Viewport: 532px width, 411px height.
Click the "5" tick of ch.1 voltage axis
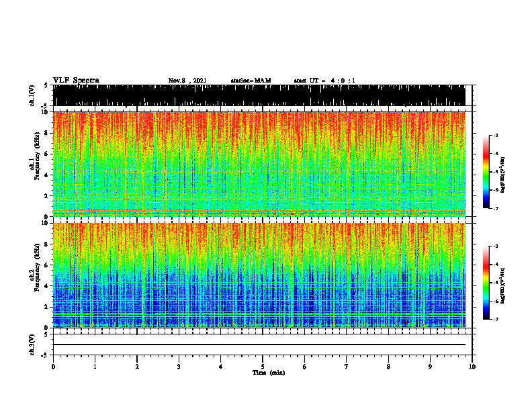click(x=46, y=85)
